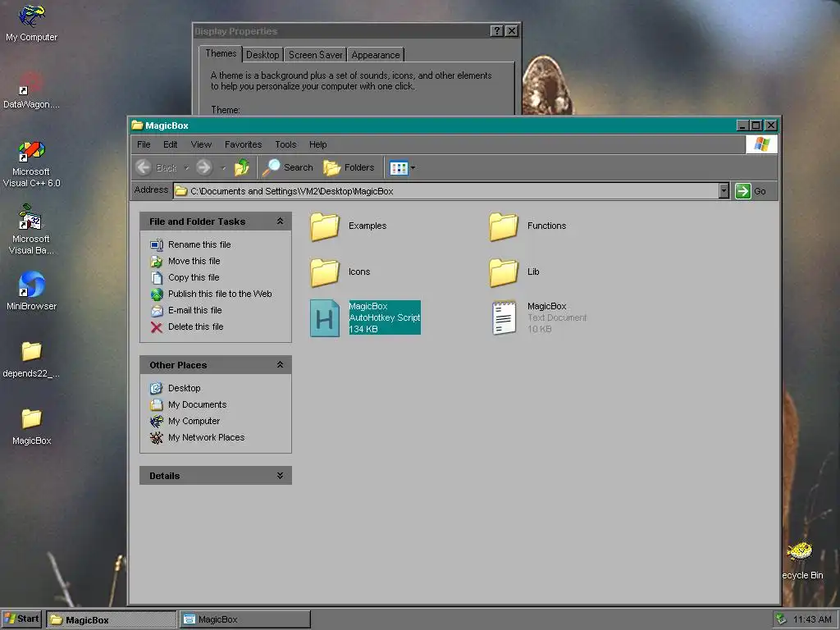Collapse the File and Folder Tasks panel

pos(280,221)
